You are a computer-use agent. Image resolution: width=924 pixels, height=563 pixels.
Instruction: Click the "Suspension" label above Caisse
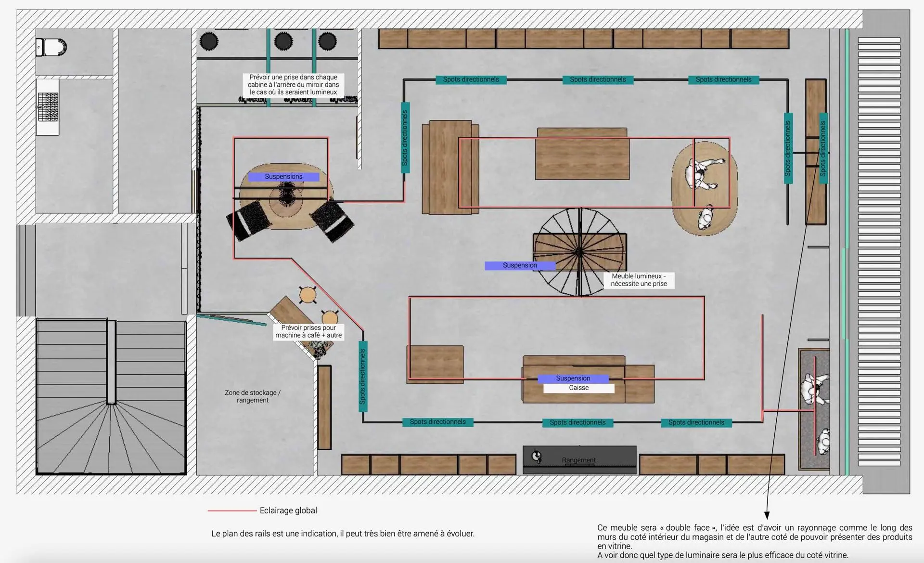573,379
